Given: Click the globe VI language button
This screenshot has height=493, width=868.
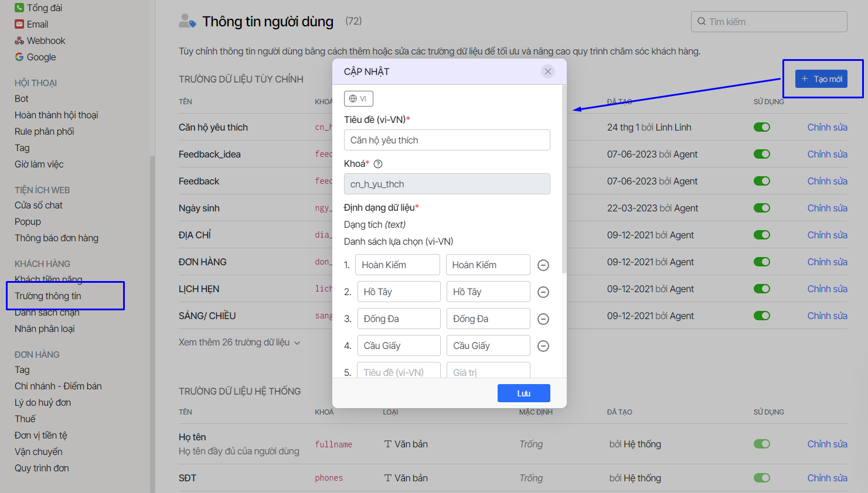Looking at the screenshot, I should click(359, 98).
